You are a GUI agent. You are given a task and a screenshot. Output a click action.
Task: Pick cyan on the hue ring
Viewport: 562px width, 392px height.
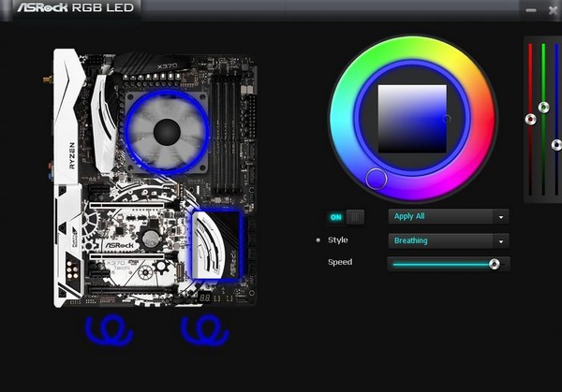pos(342,118)
